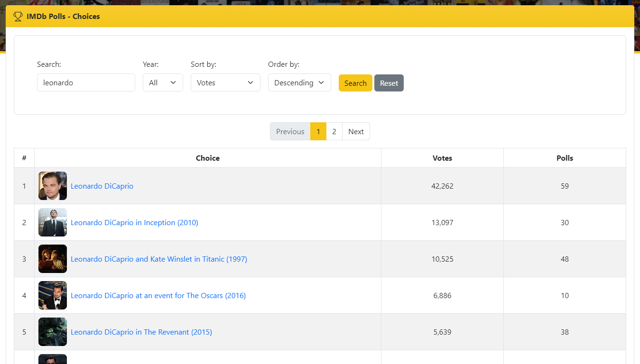The height and width of the screenshot is (364, 640).
Task: Open the Year dropdown set to All
Action: [163, 82]
